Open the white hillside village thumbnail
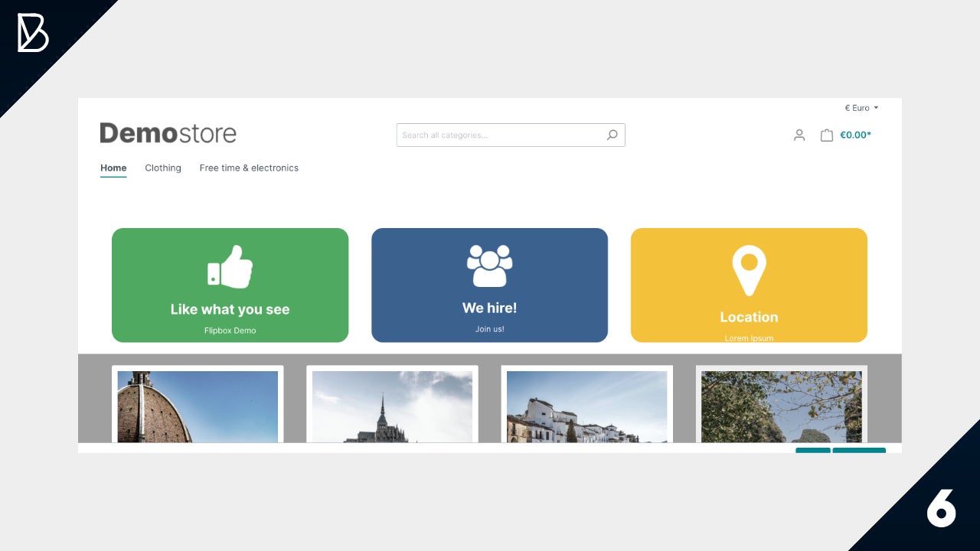 pos(586,406)
